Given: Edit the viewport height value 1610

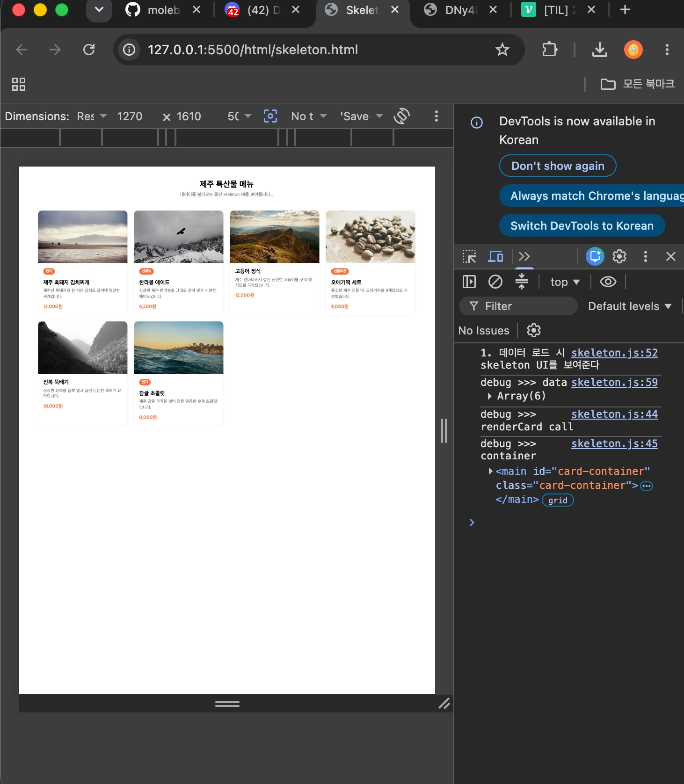Looking at the screenshot, I should pos(189,116).
